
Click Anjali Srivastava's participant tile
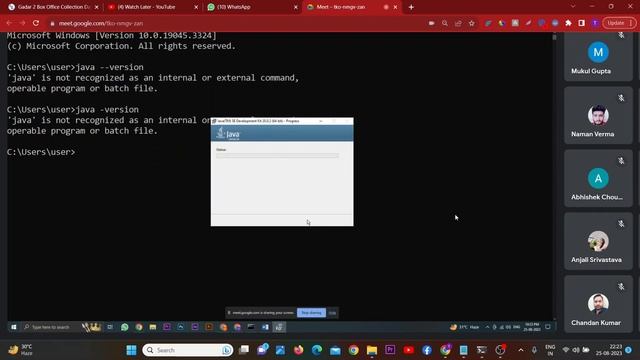click(598, 241)
